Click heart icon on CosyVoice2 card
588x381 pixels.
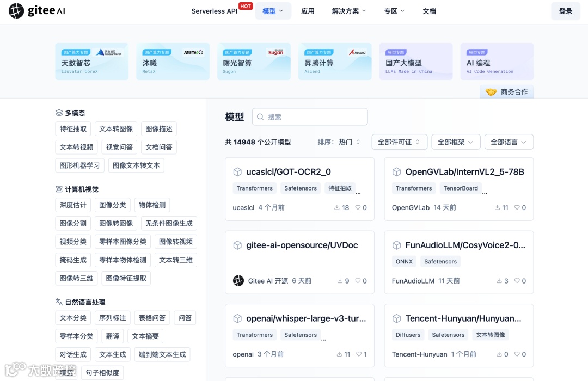(517, 280)
